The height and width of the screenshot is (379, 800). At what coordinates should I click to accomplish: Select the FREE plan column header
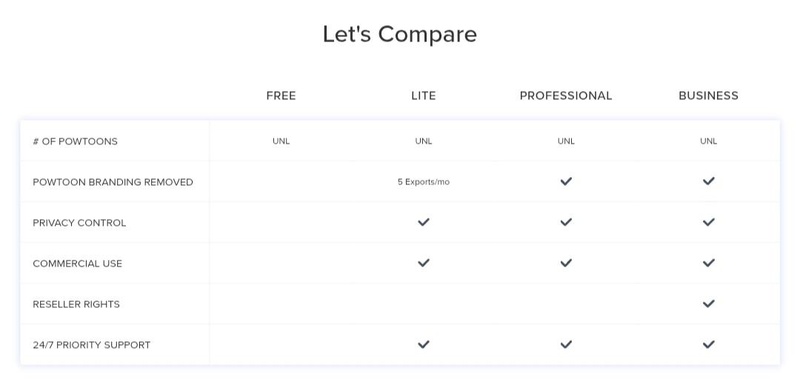pyautogui.click(x=281, y=96)
